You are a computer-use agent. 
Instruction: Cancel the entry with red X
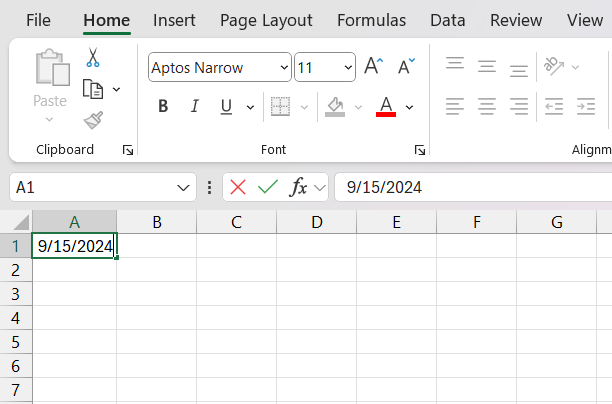238,187
